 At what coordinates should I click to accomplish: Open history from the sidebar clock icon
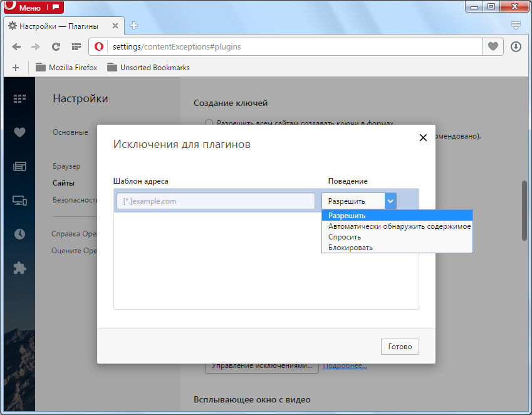[x=19, y=234]
